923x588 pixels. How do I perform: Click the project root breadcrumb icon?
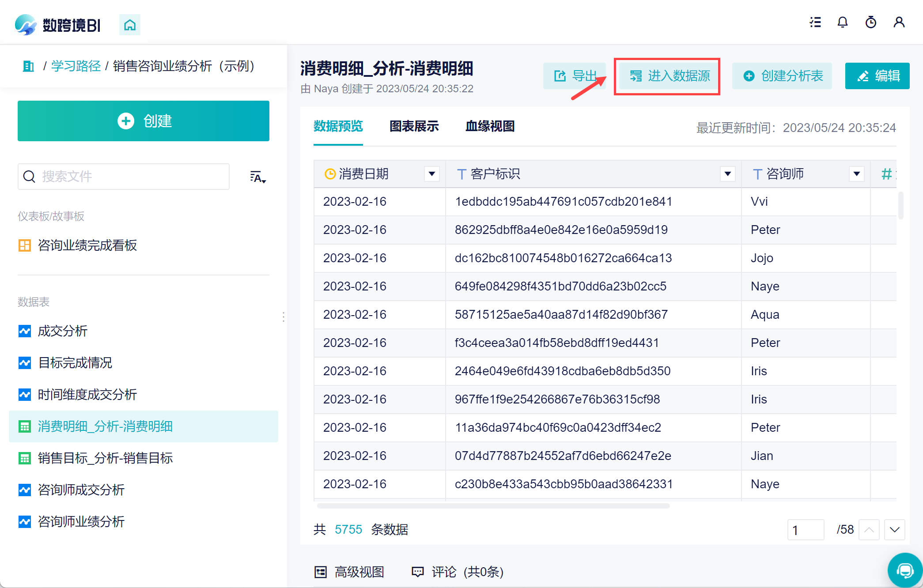coord(28,66)
